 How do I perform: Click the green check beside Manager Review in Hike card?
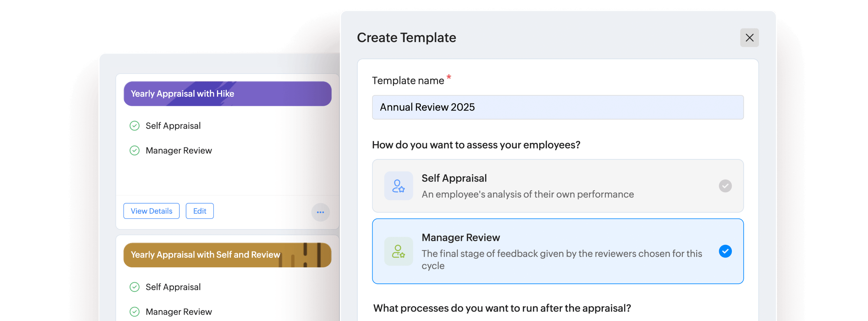pyautogui.click(x=134, y=150)
